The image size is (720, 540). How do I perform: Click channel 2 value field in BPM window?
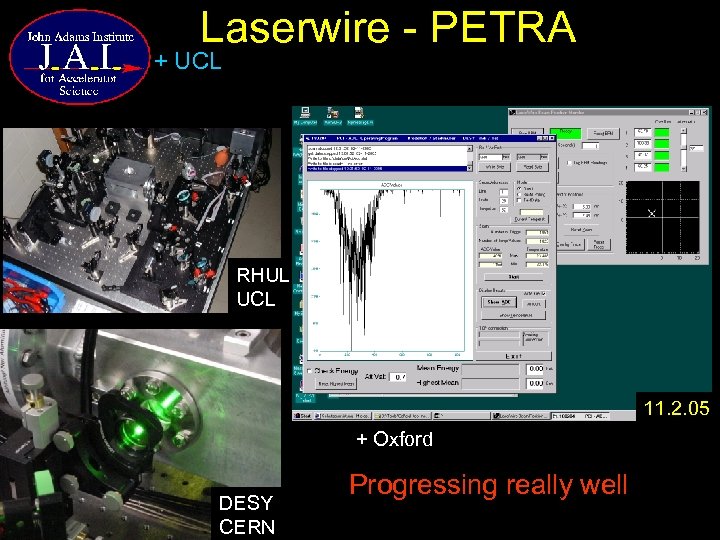point(642,144)
